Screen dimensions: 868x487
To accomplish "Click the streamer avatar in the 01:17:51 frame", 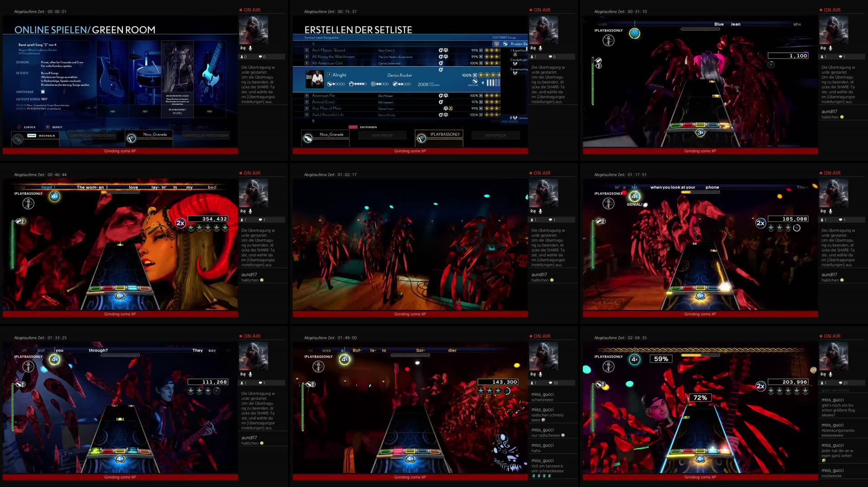I will pos(833,193).
